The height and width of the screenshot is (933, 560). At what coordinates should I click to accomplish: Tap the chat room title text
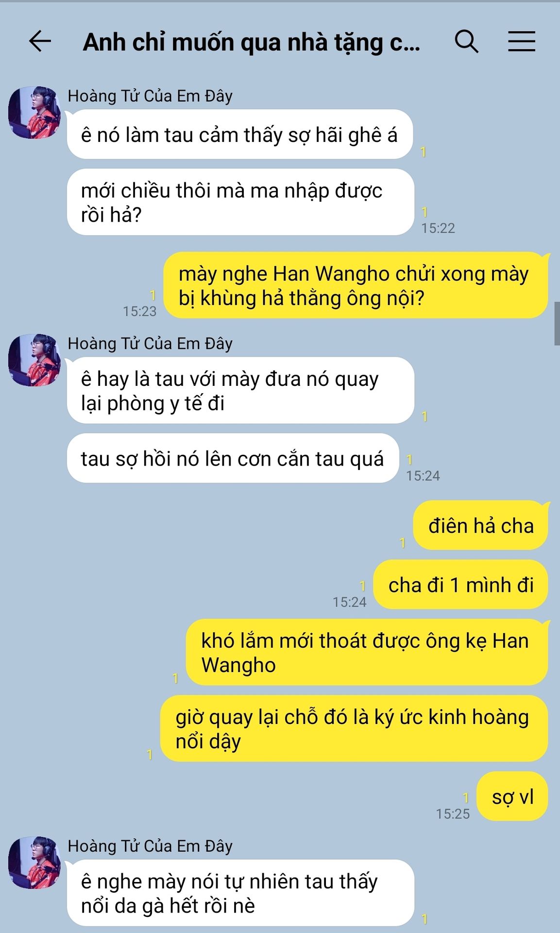pos(252,43)
